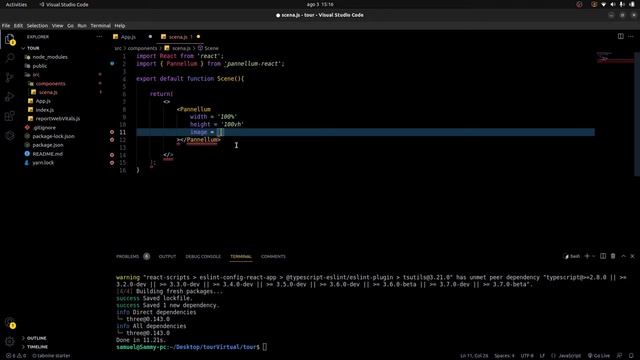The height and width of the screenshot is (360, 640).
Task: Open the File menu
Action: click(6, 25)
